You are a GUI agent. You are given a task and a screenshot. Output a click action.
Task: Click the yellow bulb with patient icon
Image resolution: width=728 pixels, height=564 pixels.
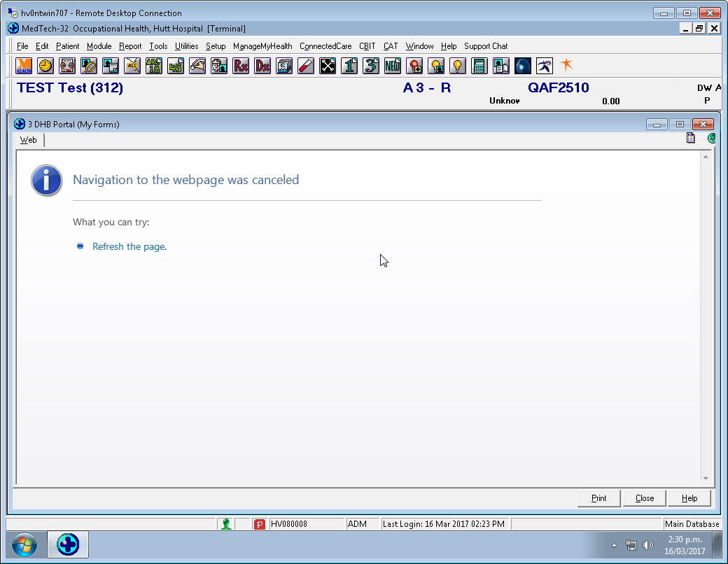[436, 66]
